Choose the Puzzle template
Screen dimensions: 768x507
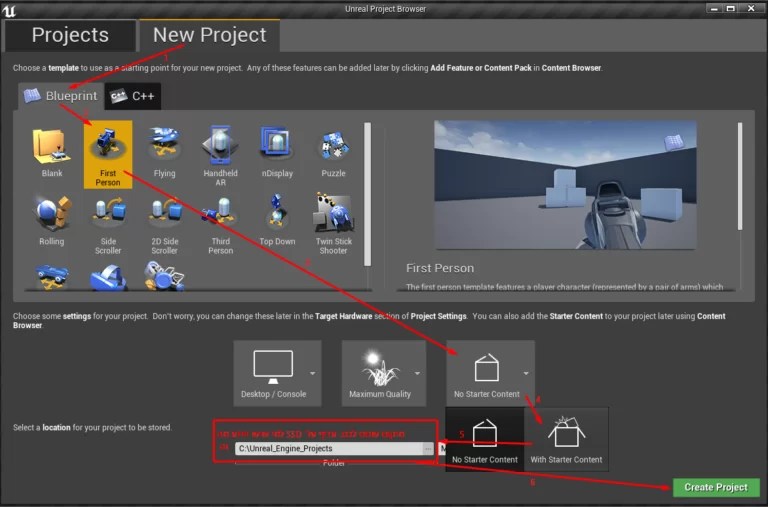pos(333,153)
